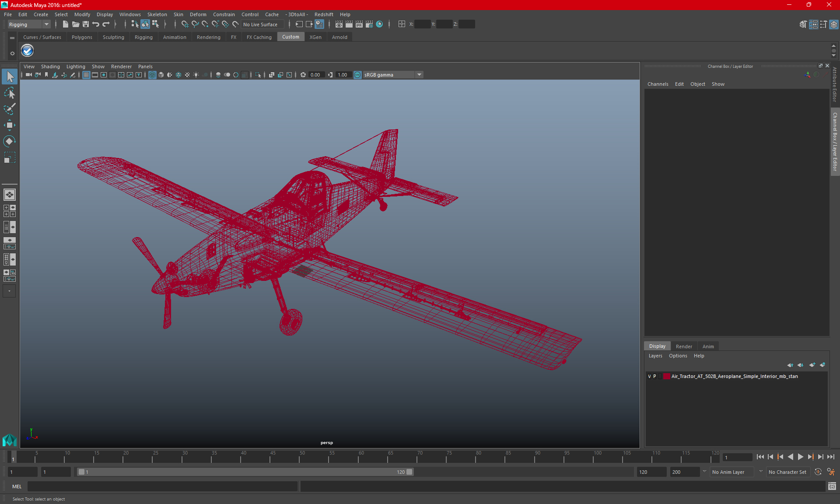Select the Four-view layout icon

[x=10, y=211]
